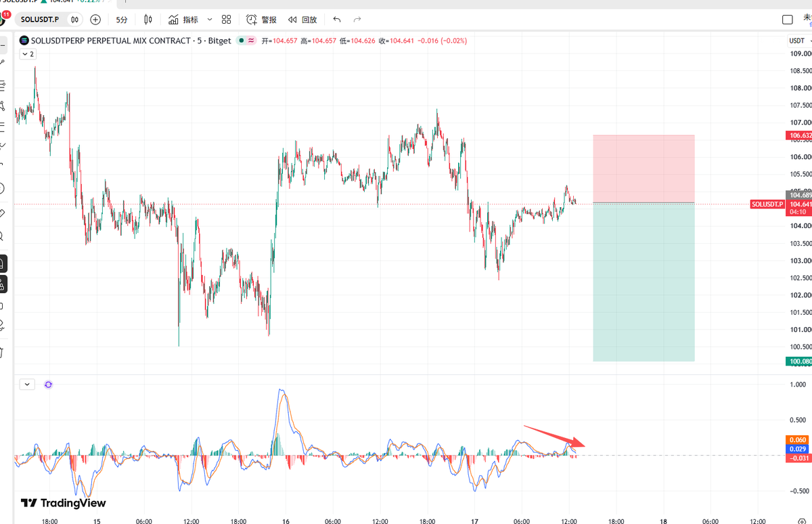Click the SOLUSDT.P price line label

pyautogui.click(x=767, y=204)
